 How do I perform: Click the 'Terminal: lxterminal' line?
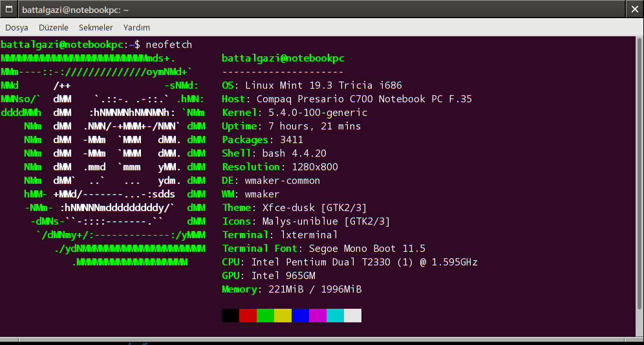click(x=280, y=235)
